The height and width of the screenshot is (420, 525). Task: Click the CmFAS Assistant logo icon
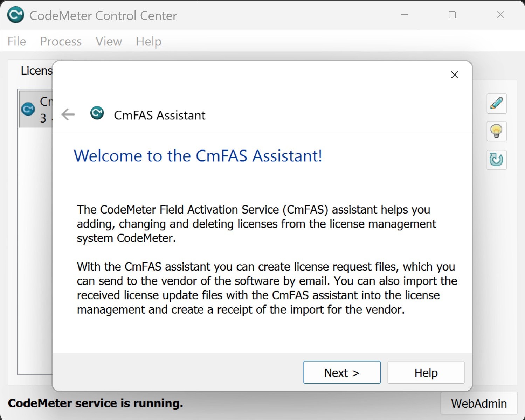pyautogui.click(x=97, y=113)
